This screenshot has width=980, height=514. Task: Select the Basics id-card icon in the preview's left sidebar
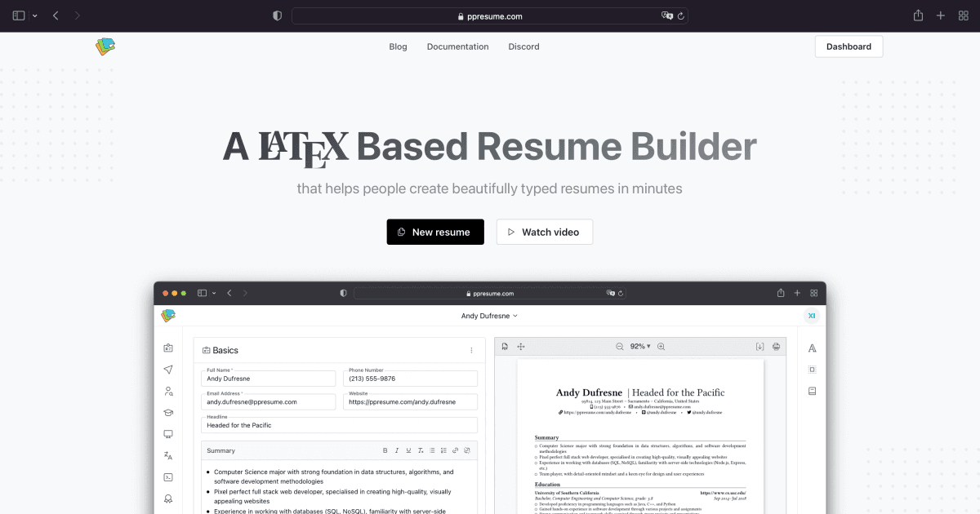click(168, 348)
